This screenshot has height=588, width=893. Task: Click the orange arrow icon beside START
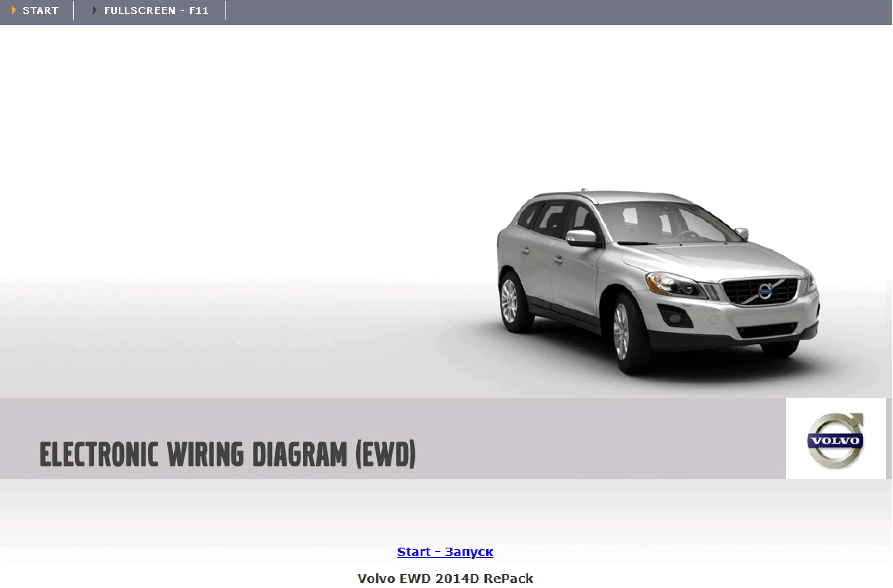point(15,10)
